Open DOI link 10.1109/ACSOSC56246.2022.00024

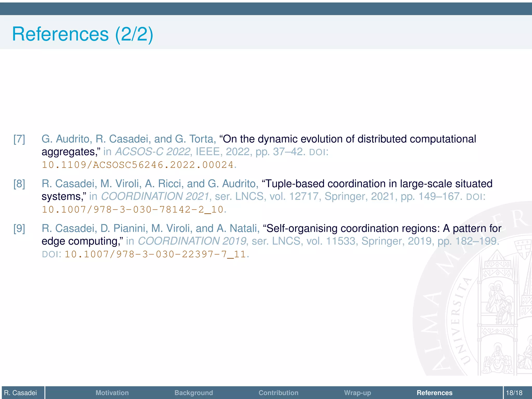[x=138, y=165]
